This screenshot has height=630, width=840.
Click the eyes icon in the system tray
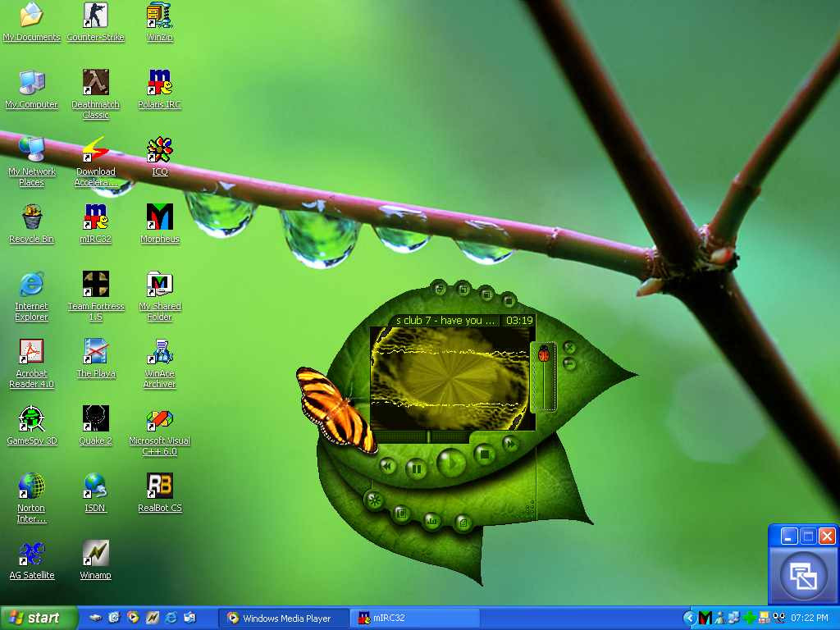(x=779, y=619)
